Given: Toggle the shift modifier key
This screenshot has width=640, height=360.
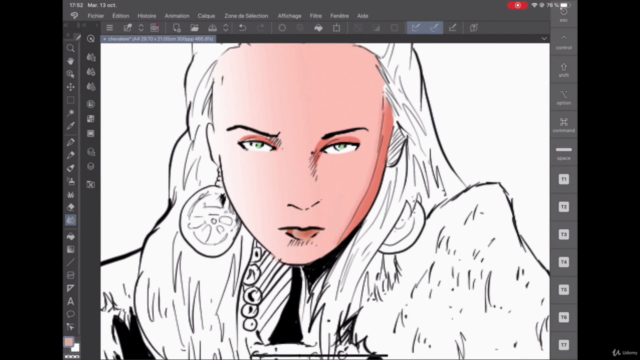Looking at the screenshot, I should coord(564,70).
